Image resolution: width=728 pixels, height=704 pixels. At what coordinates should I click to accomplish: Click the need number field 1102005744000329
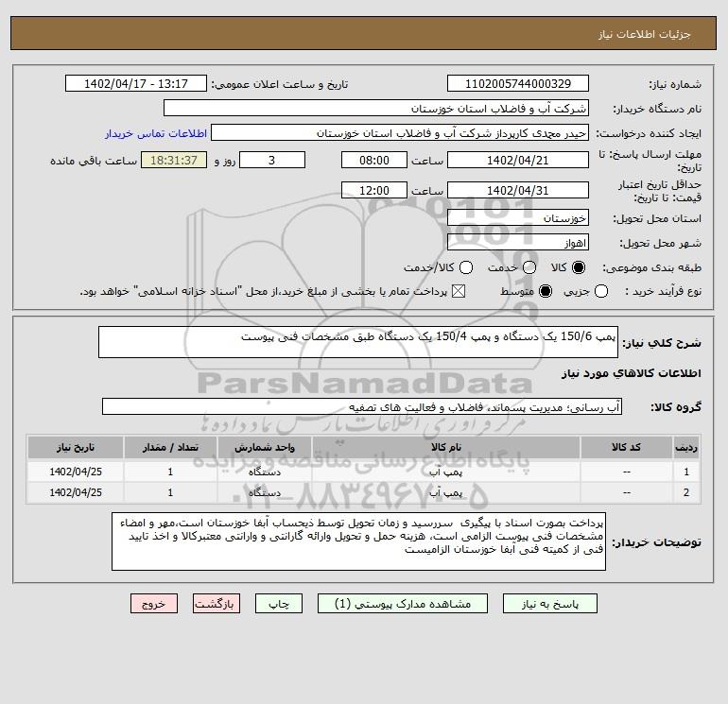(518, 84)
